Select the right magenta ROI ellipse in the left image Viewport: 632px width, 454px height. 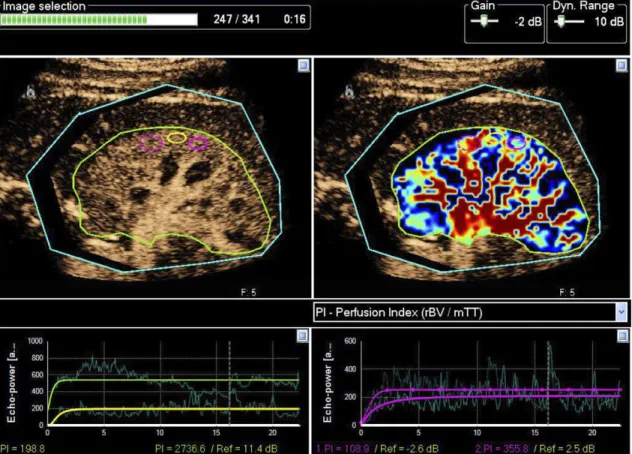tap(198, 144)
